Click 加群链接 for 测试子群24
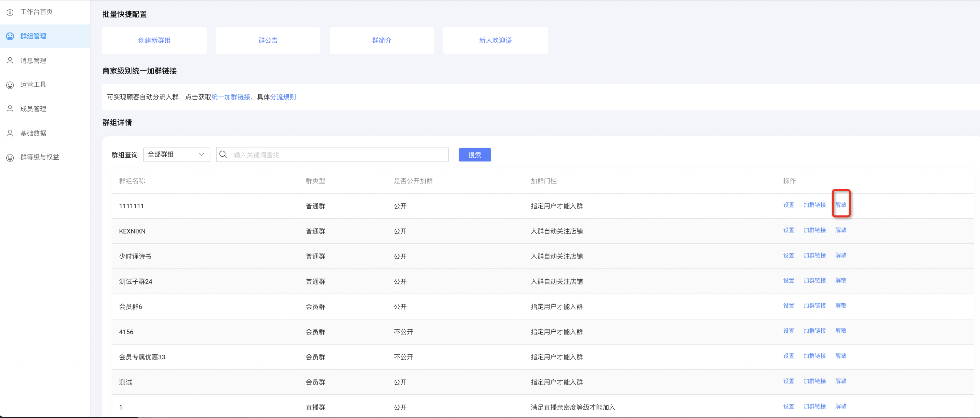The width and height of the screenshot is (980, 418). coord(814,280)
